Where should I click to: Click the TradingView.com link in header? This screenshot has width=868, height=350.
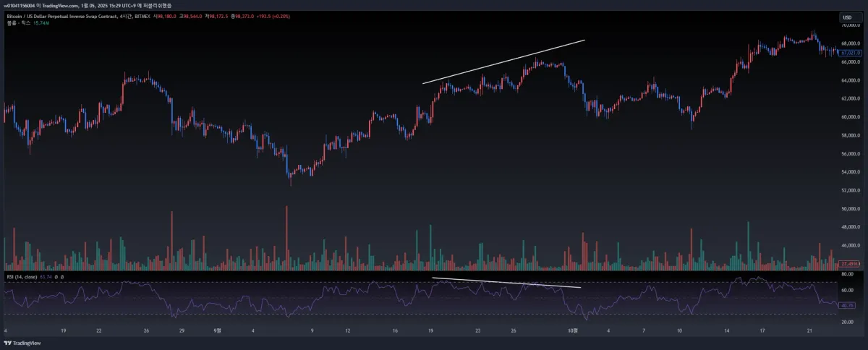[61, 5]
